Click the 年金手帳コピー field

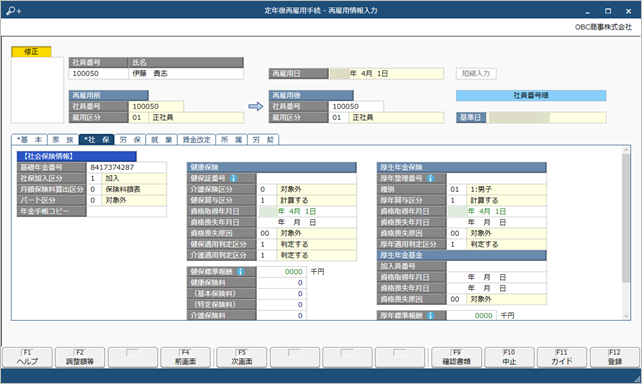(127, 211)
